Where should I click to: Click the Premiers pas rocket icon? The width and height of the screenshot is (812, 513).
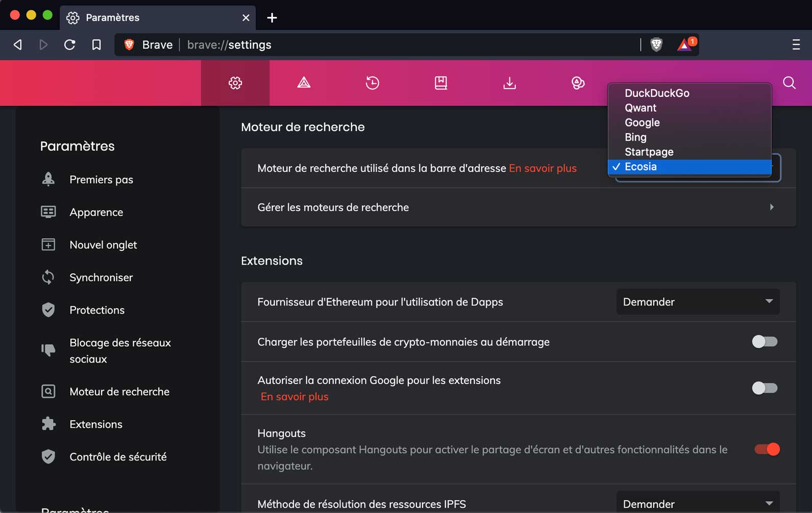click(x=48, y=179)
